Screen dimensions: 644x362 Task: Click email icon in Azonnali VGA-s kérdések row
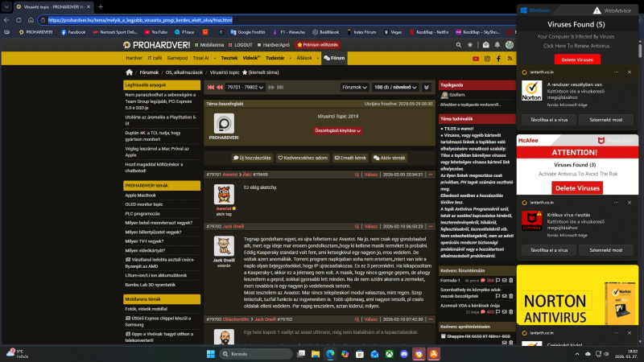pyautogui.click(x=505, y=312)
